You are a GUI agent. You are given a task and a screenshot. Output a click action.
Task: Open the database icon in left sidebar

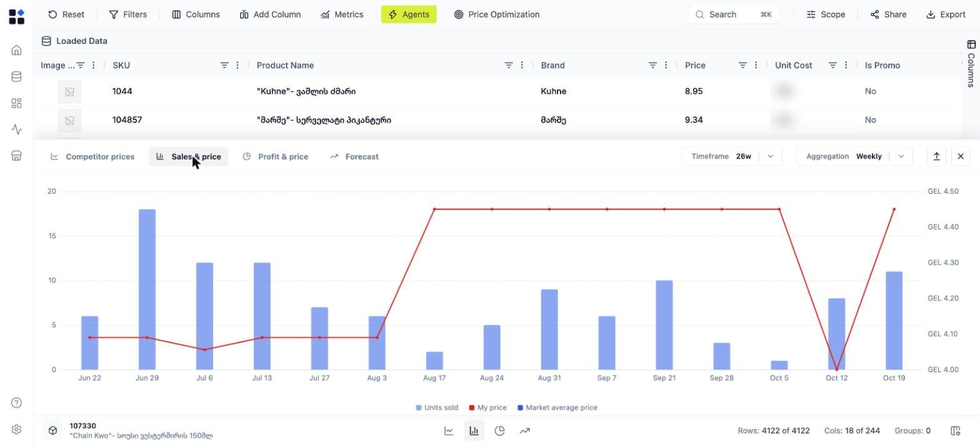(17, 77)
